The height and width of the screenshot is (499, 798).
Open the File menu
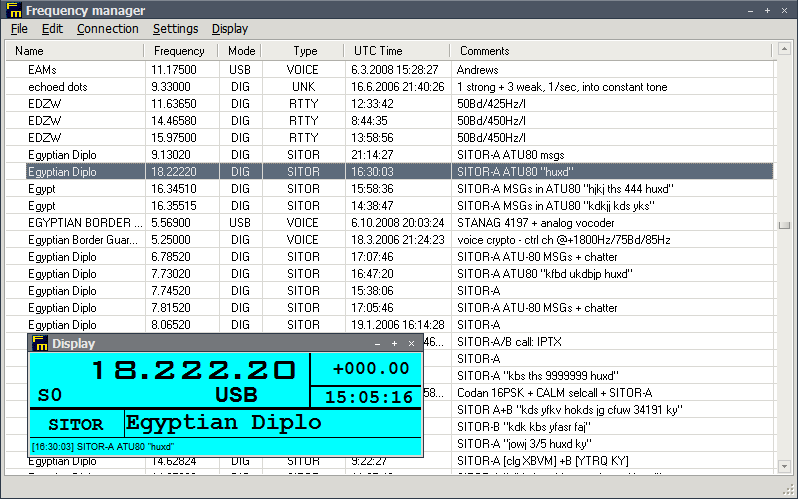click(19, 29)
